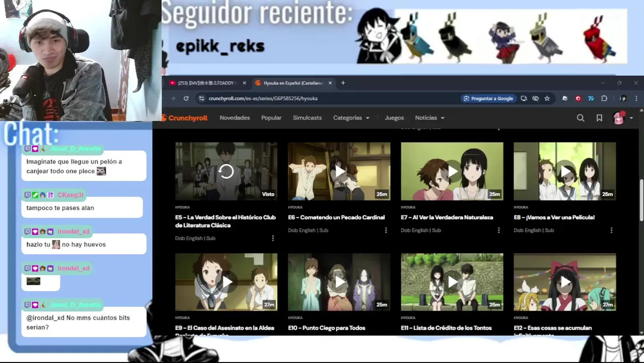The image size is (644, 363).
Task: Open Novedades in Crunchyroll nav
Action: [235, 117]
